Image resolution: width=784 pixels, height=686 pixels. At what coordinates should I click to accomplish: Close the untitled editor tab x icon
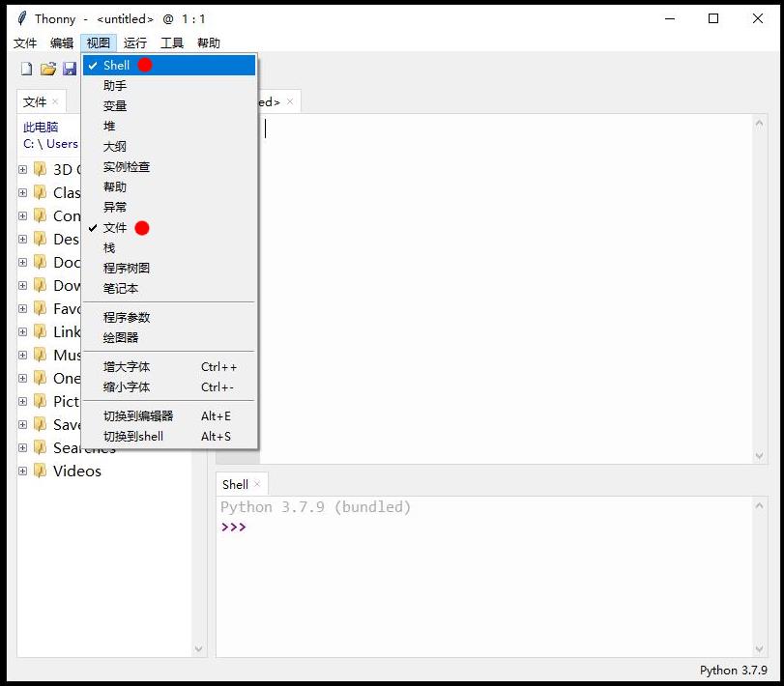point(290,101)
